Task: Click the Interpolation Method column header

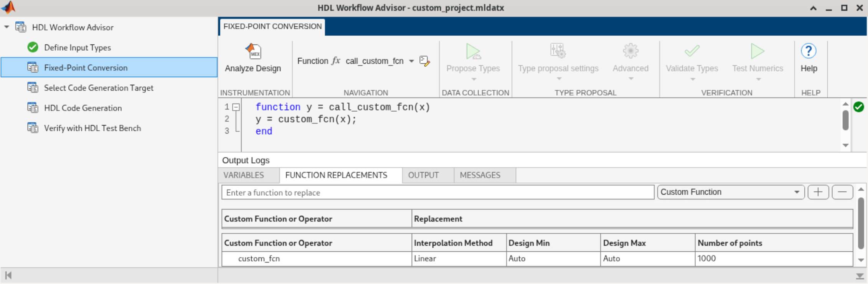Action: pos(459,243)
